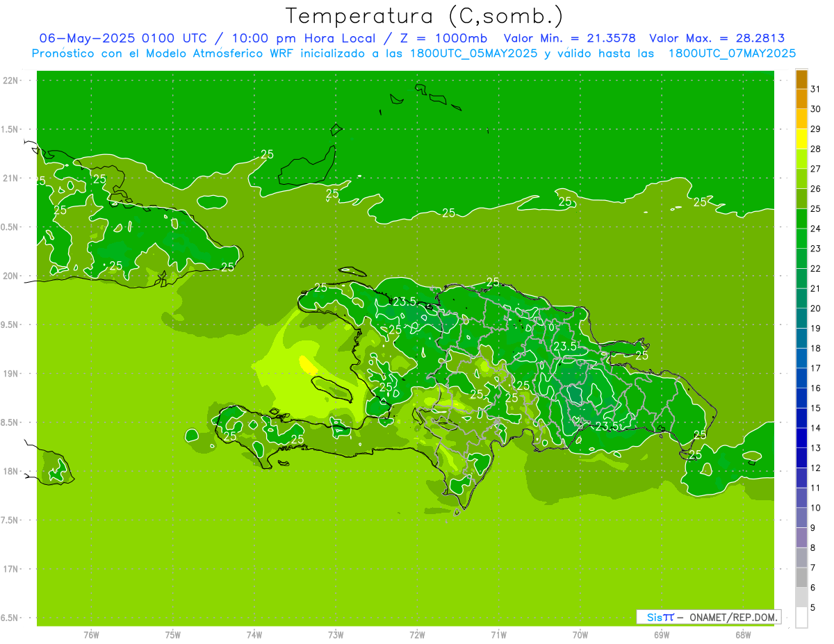This screenshot has height=644, width=834.
Task: Select the blue swatch between 16 and 17
Action: pos(801,379)
